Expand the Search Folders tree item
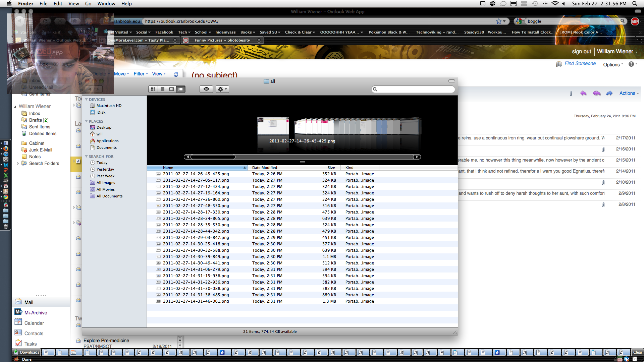The image size is (644, 362). [18, 164]
